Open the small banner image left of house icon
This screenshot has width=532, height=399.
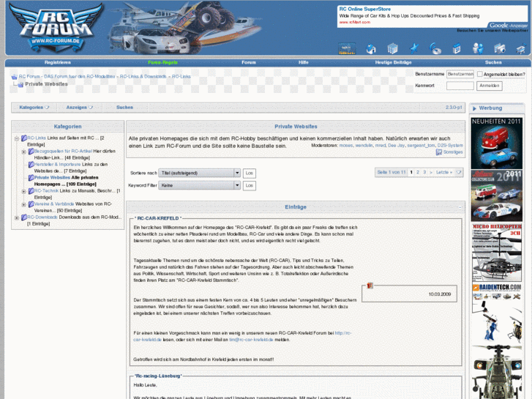pyautogui.click(x=347, y=48)
